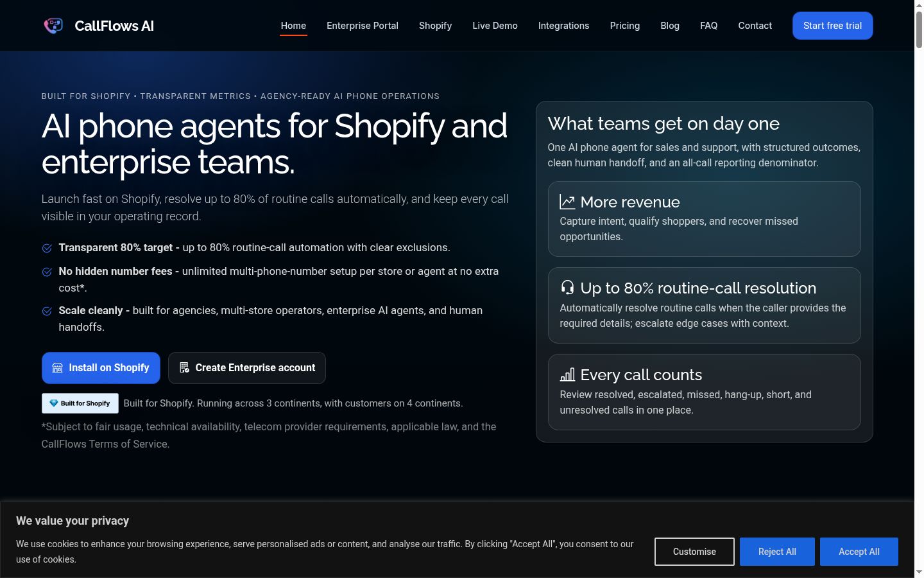Screen dimensions: 924x578
Task: Click the What teams get on day one heading
Action: pos(663,123)
